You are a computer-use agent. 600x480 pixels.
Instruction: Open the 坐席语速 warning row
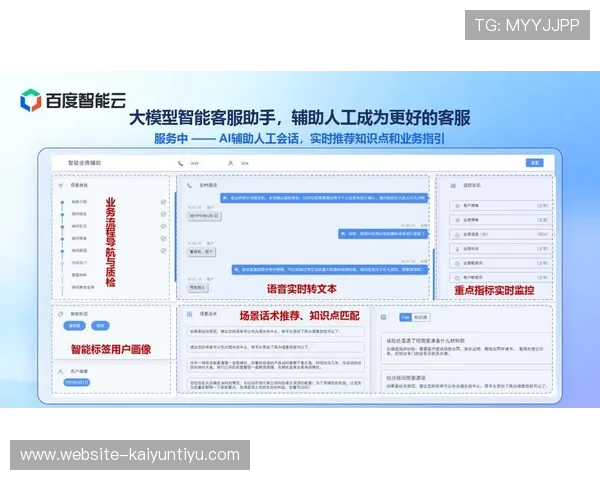(x=501, y=234)
